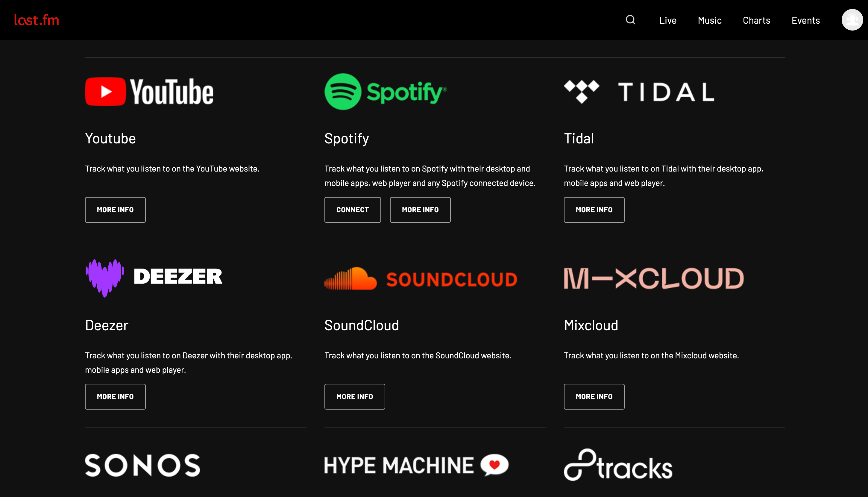Screen dimensions: 868x497
Task: Click the search magnifier icon
Action: click(630, 20)
